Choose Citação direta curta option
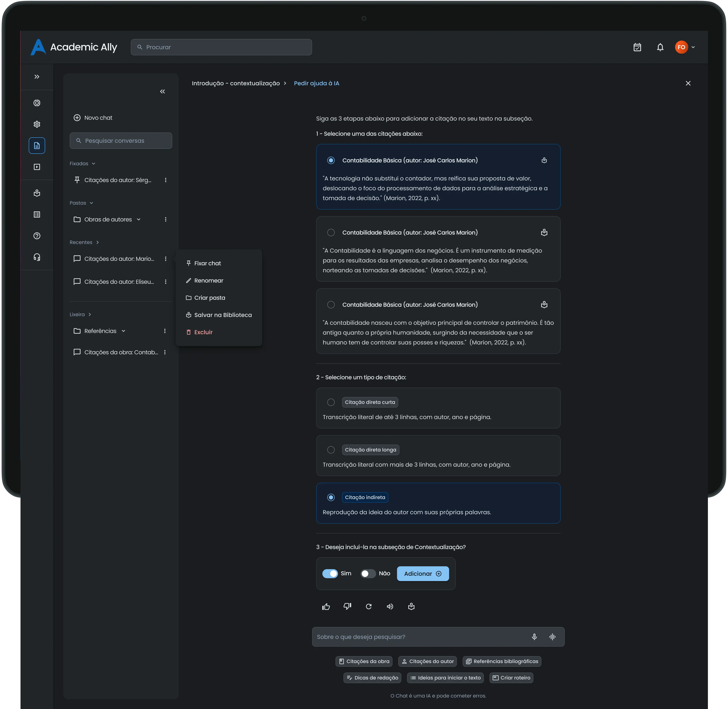The height and width of the screenshot is (709, 728). click(x=331, y=402)
